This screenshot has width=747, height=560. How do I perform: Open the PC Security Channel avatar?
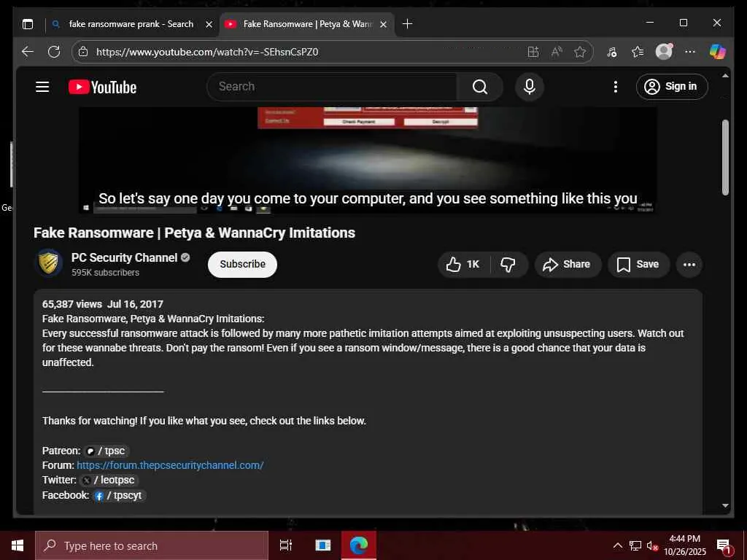point(49,262)
